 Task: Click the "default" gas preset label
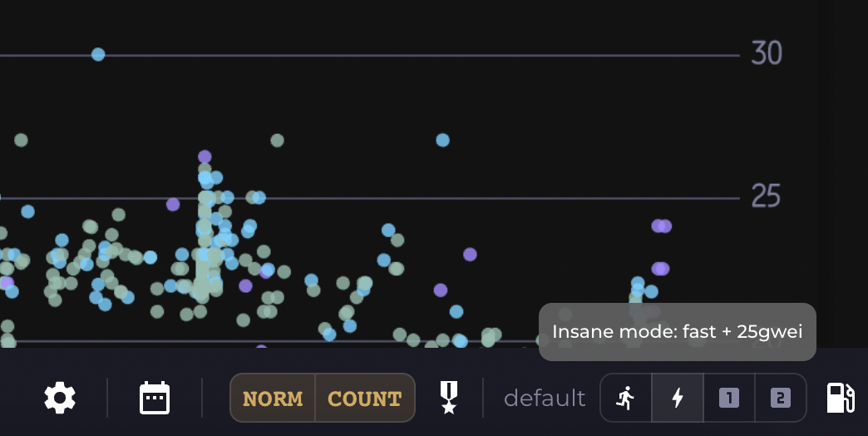click(545, 399)
